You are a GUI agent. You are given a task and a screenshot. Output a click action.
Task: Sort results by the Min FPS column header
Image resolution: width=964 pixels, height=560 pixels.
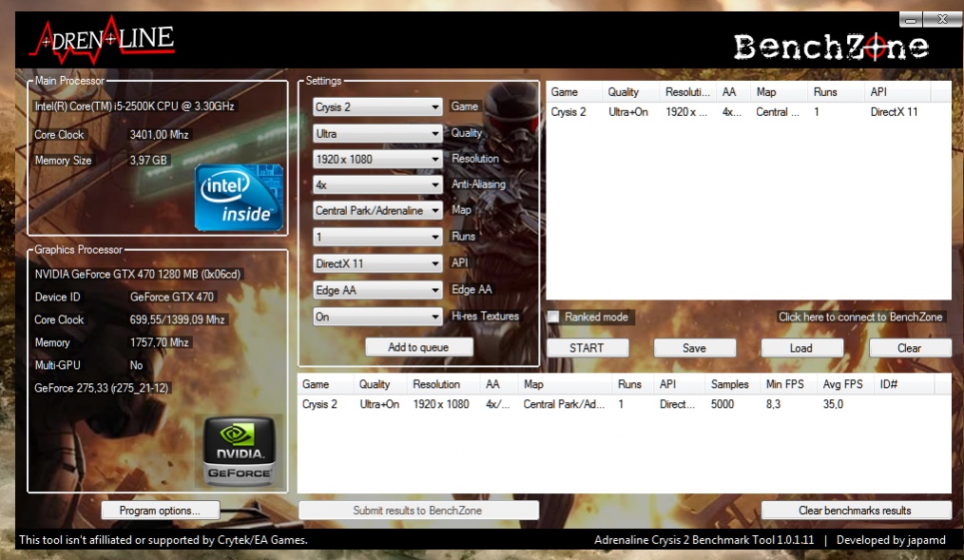[x=789, y=384]
